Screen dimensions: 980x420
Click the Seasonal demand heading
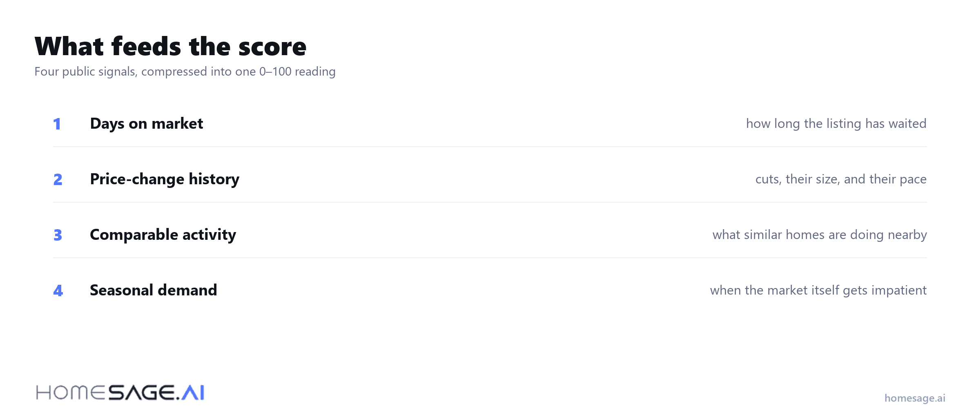153,290
